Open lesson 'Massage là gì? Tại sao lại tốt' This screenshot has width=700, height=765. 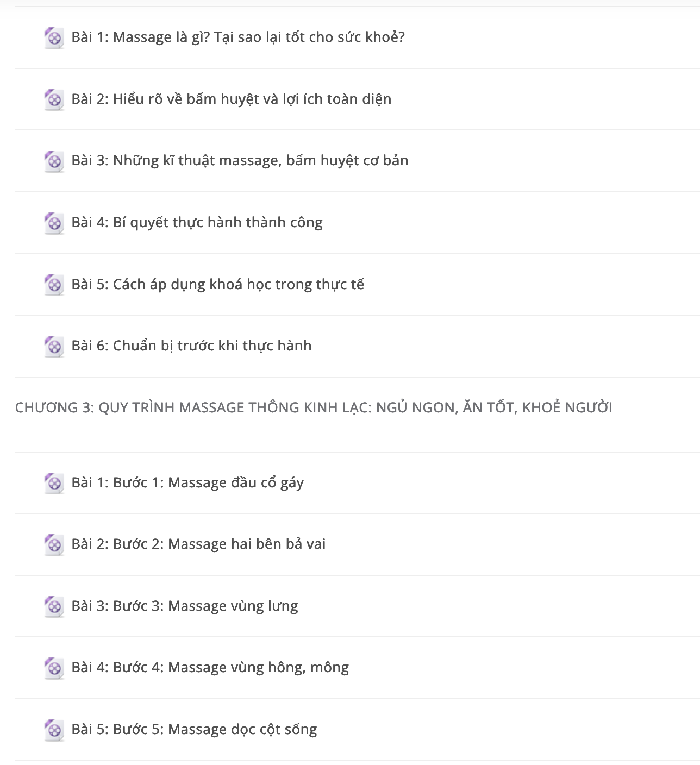coord(238,37)
